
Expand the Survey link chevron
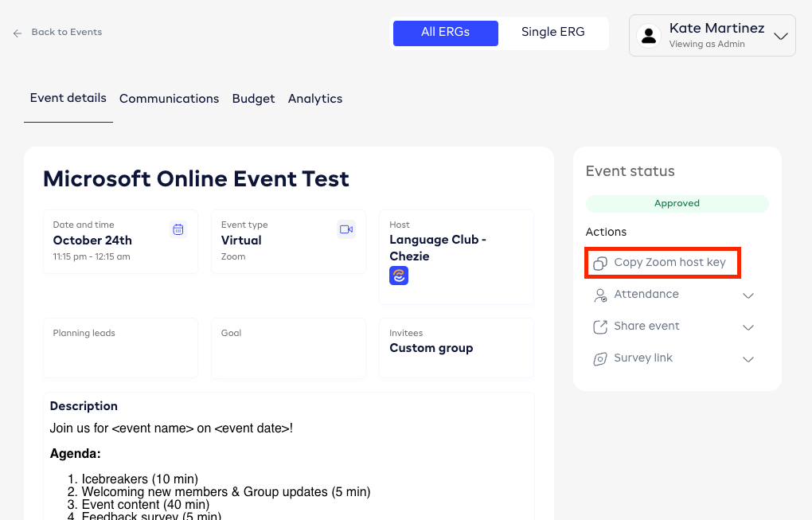coord(748,359)
